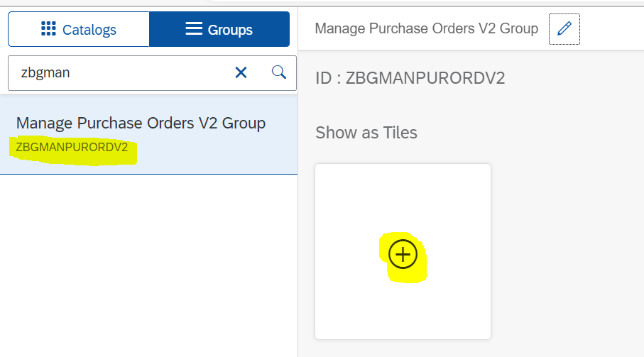This screenshot has width=644, height=357.
Task: Select the Groups tab
Action: [219, 29]
